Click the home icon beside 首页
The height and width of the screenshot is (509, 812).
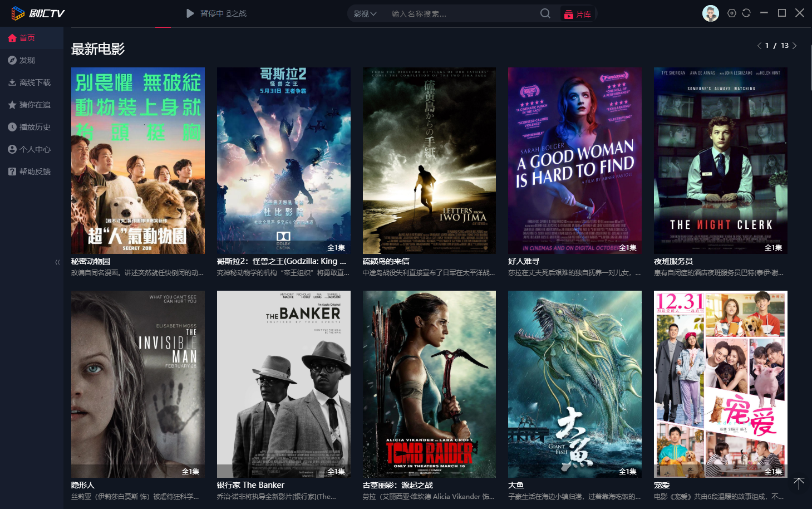coord(12,38)
